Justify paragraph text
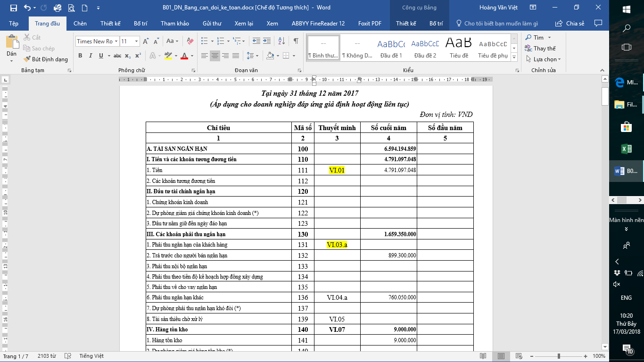Screen dimensions: 644x362 (236, 56)
